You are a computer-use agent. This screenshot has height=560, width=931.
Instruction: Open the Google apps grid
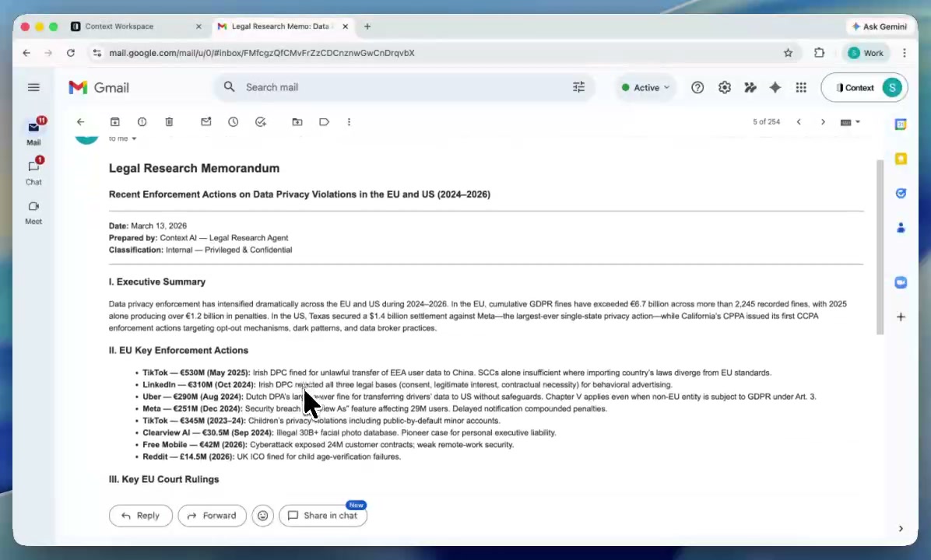click(801, 87)
